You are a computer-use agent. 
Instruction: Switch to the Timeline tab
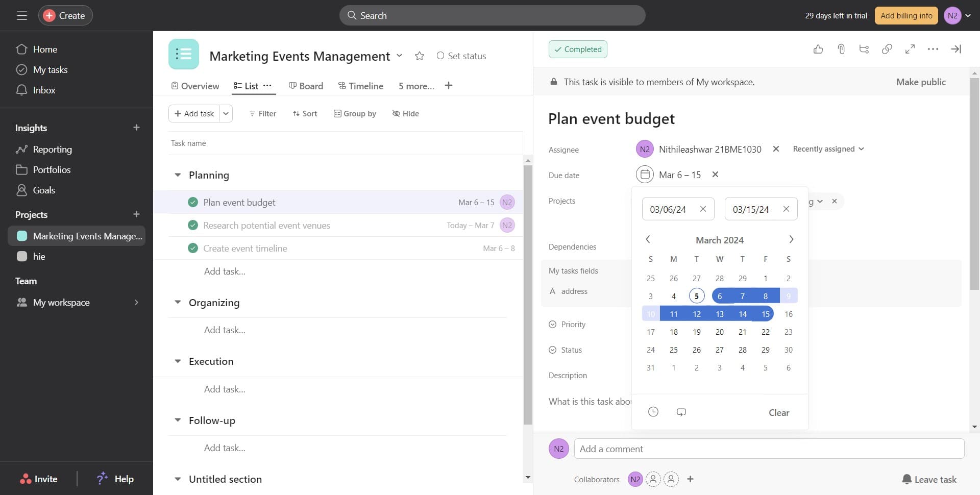pyautogui.click(x=361, y=86)
